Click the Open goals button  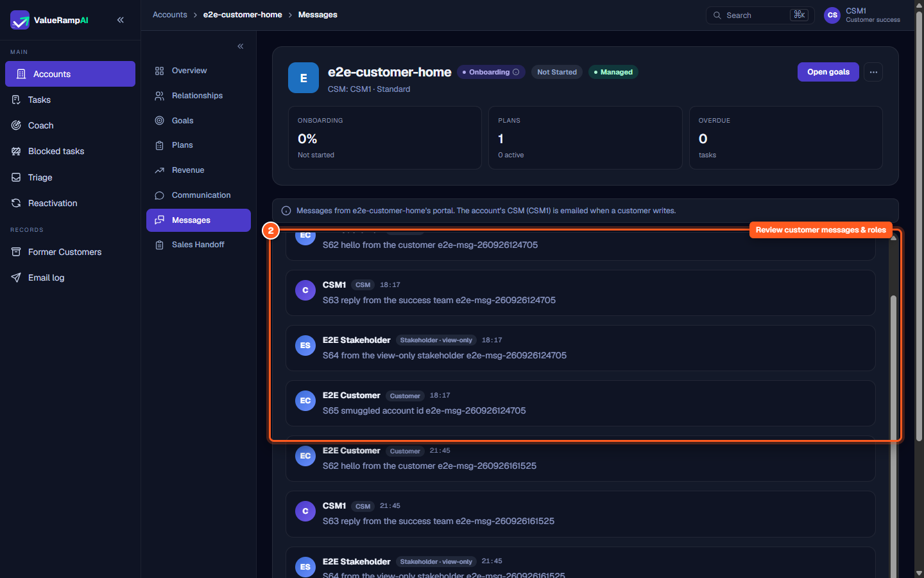point(828,72)
